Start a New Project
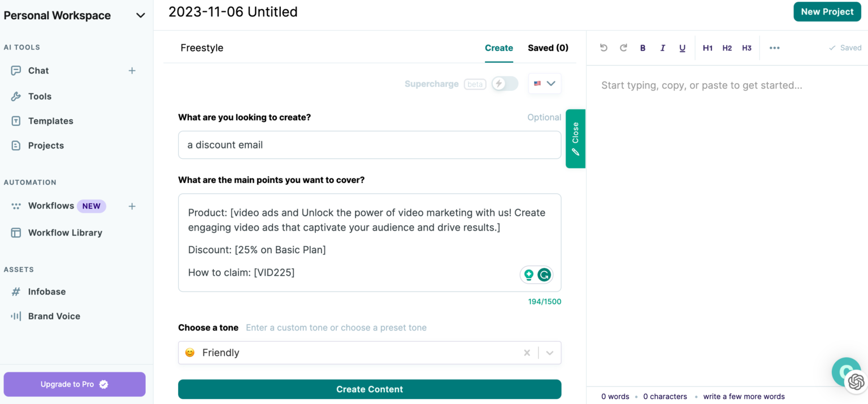The width and height of the screenshot is (868, 404). [x=827, y=12]
